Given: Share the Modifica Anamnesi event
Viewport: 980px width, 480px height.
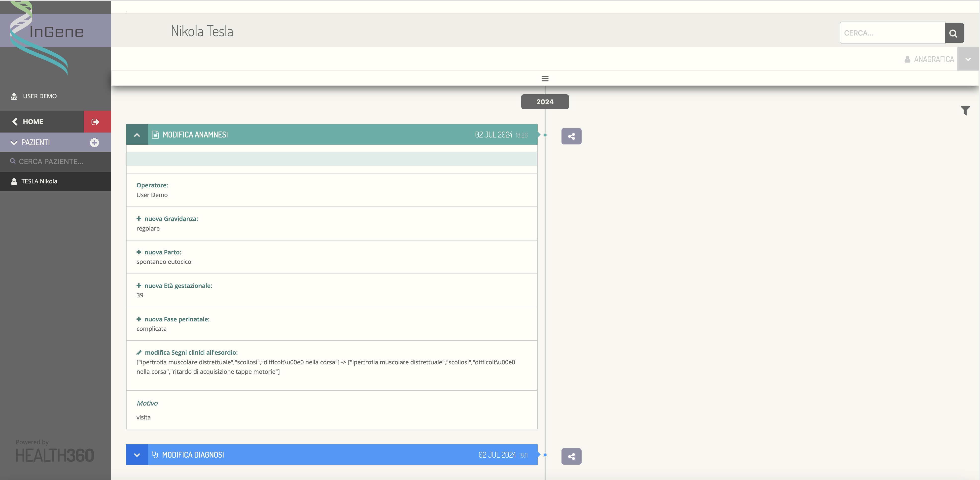Looking at the screenshot, I should (571, 136).
